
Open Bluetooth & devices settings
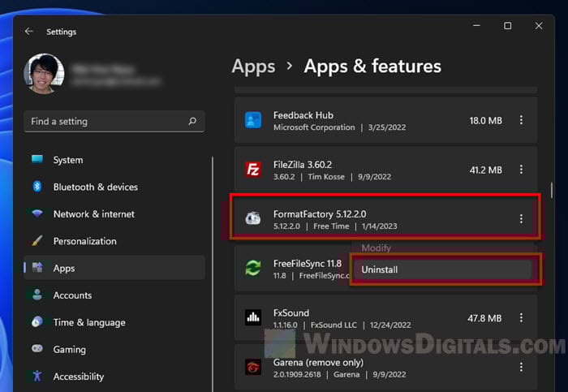(x=114, y=187)
